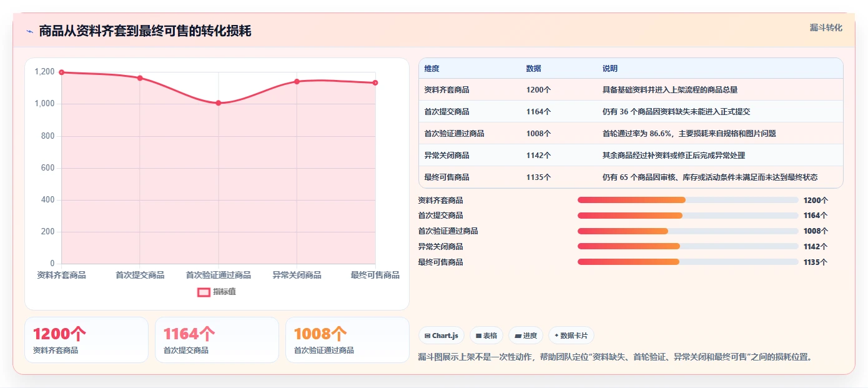The height and width of the screenshot is (388, 868).
Task: Click table cell 资料齐套商品
Action: (446, 90)
